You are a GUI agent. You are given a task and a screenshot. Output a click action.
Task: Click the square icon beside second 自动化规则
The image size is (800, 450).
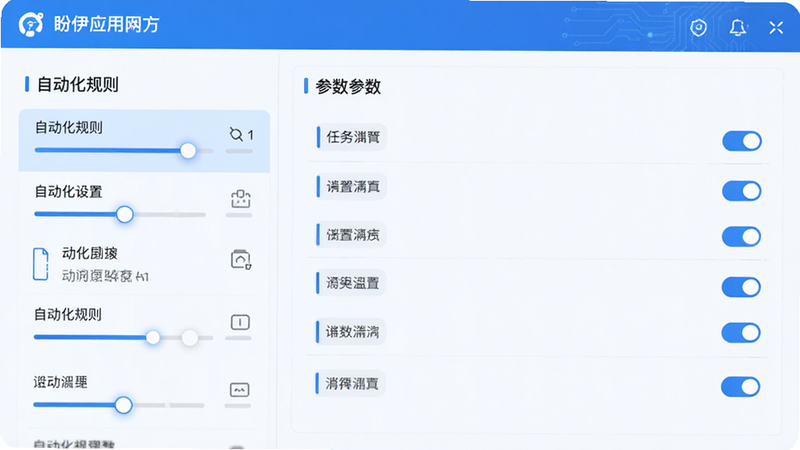240,322
